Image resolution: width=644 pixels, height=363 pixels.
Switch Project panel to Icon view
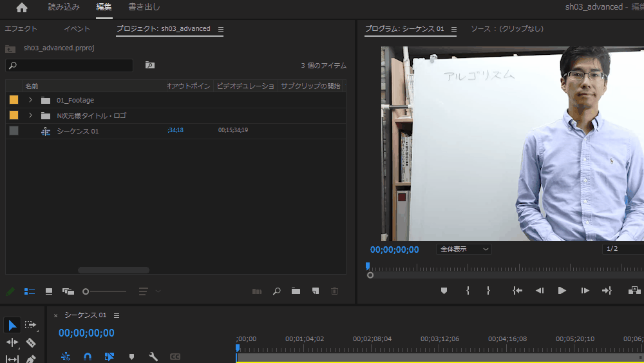pos(49,291)
